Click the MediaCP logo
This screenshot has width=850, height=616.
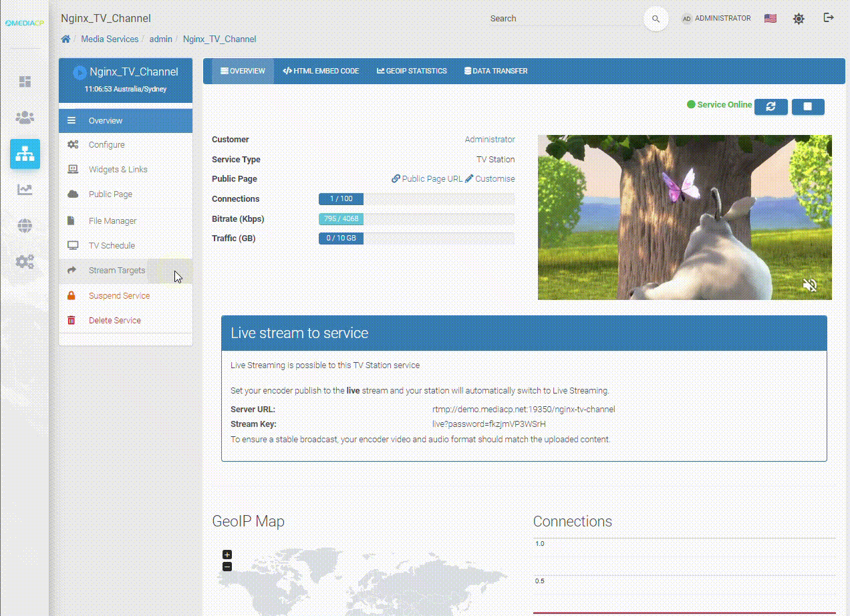point(24,23)
